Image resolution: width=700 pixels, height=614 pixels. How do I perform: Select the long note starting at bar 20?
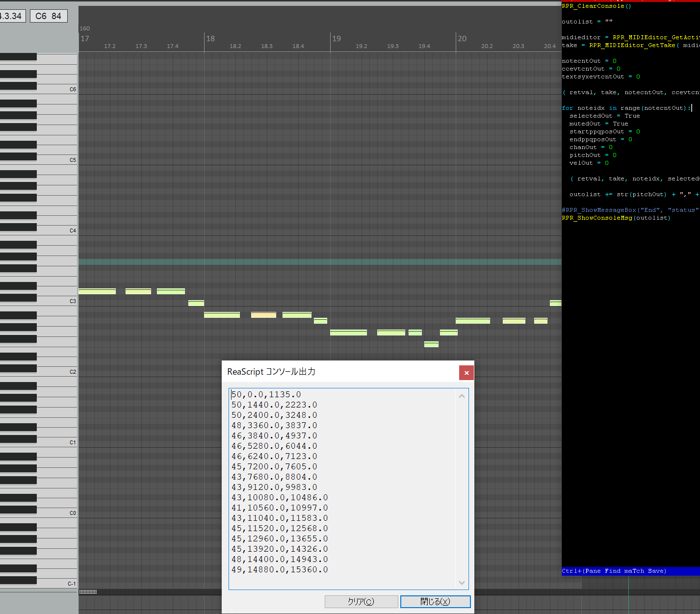[x=473, y=321]
